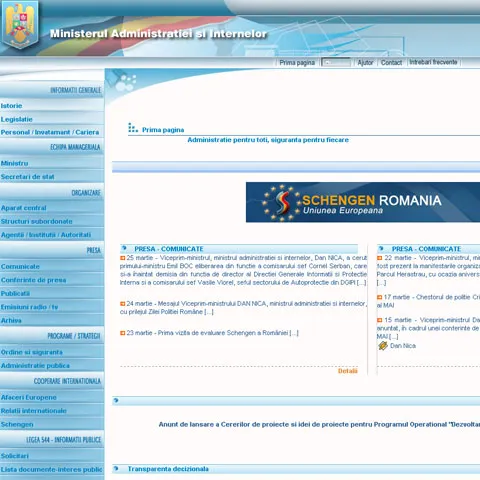Click the arrow icon of right Presa - Comunicate
Viewport: 480px width, 480px height.
coord(381,248)
